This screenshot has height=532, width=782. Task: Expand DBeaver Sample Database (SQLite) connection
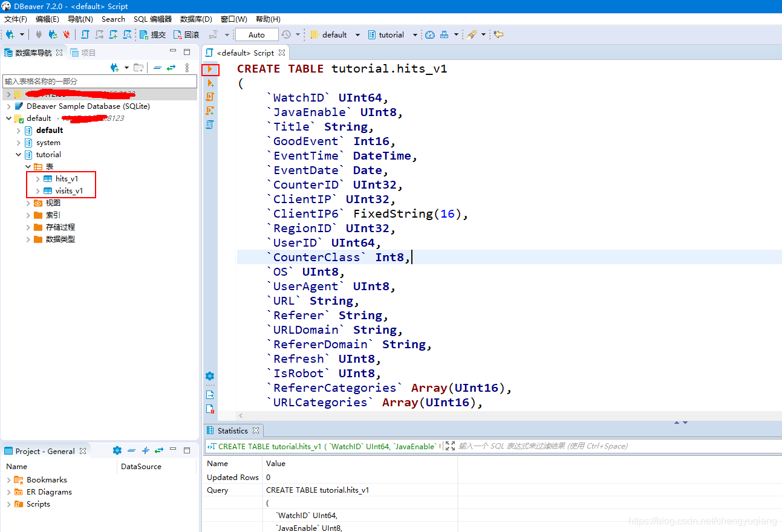coord(9,106)
